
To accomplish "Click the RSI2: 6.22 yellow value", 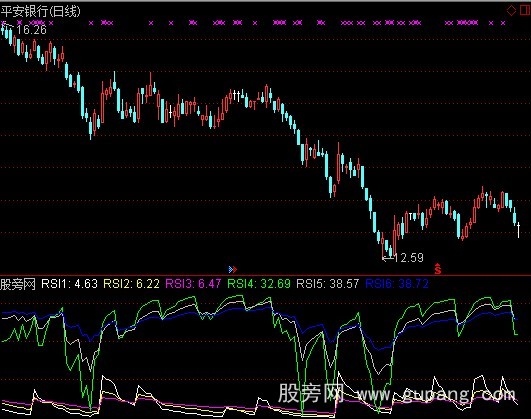I will tap(131, 284).
